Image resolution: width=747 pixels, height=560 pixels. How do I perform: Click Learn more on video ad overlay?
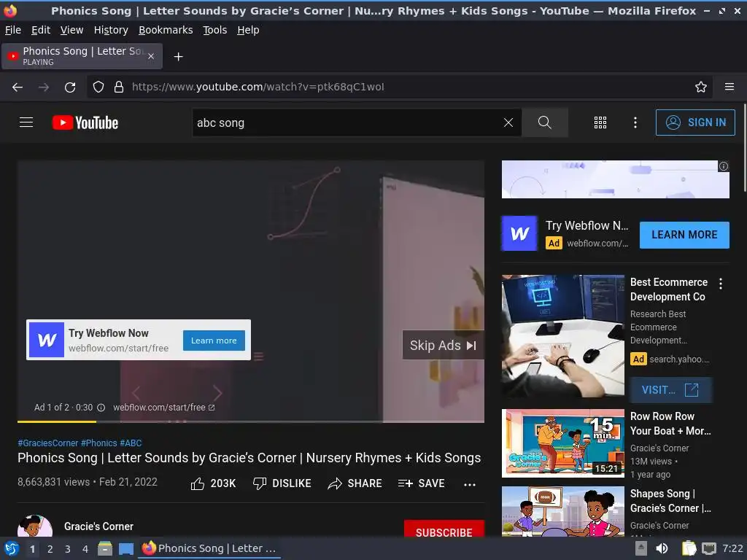tap(214, 341)
